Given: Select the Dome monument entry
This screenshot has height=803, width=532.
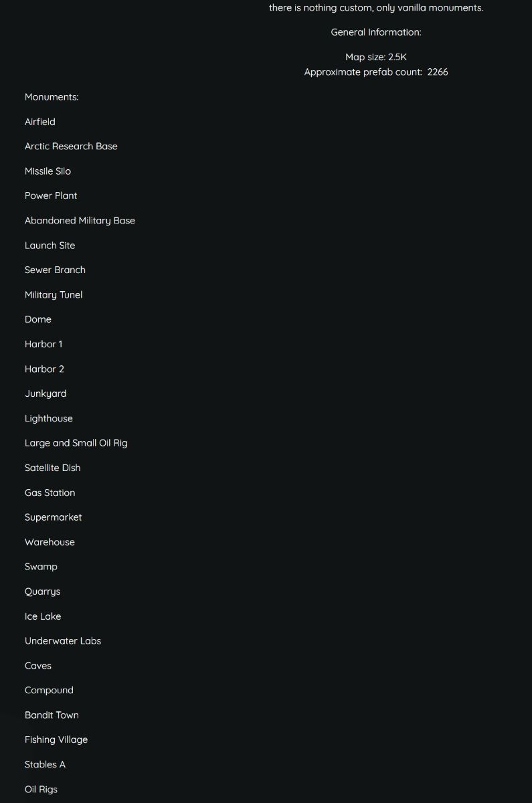Looking at the screenshot, I should coord(38,319).
